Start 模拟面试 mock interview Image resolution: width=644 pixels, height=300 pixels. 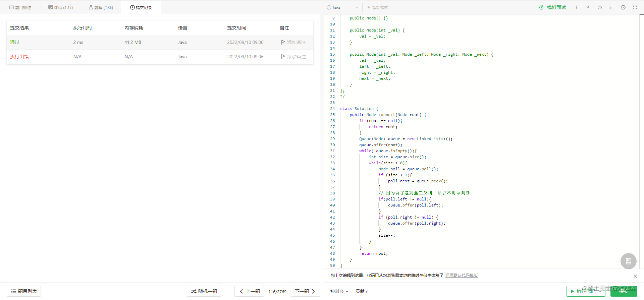(552, 7)
